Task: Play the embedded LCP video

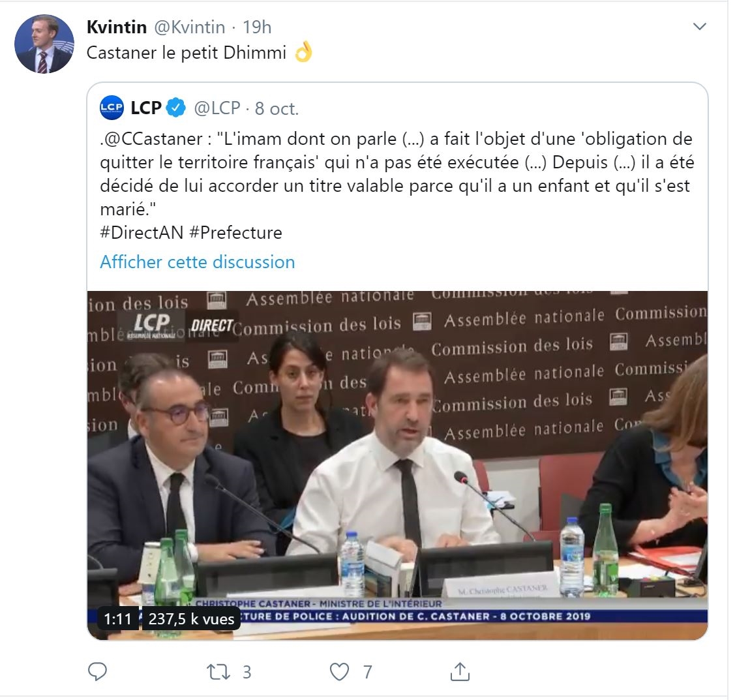Action: pos(398,465)
